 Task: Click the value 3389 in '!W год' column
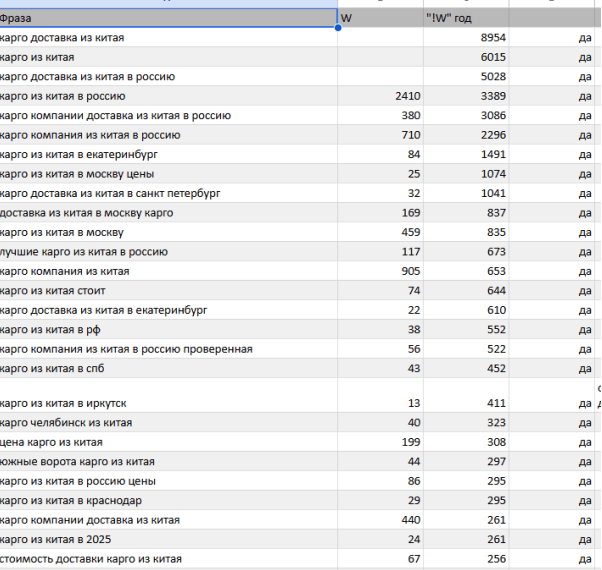point(493,96)
